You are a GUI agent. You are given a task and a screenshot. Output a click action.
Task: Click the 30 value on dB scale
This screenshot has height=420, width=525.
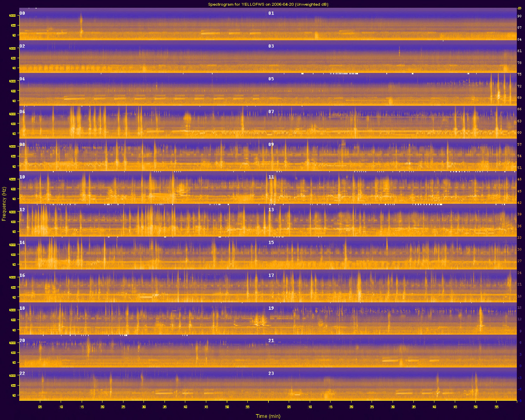coord(519,249)
